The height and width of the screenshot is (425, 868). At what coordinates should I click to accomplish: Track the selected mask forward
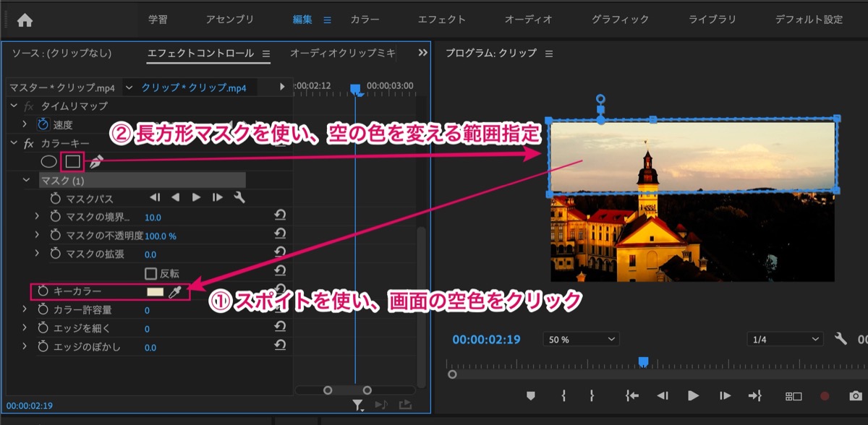(x=197, y=198)
